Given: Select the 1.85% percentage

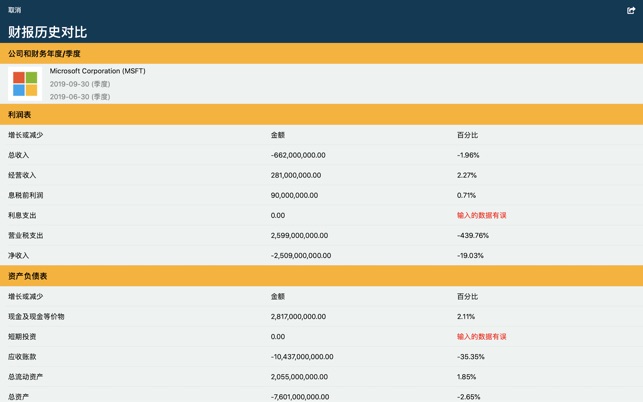Looking at the screenshot, I should pyautogui.click(x=467, y=377).
